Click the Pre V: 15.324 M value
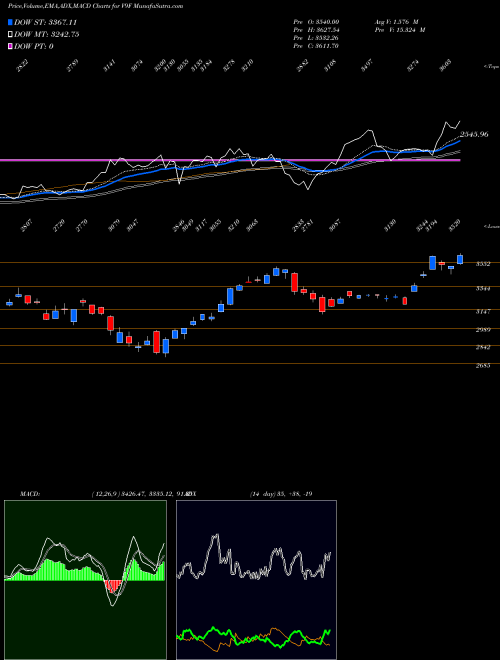Image resolution: width=500 pixels, height=660 pixels. 399,30
